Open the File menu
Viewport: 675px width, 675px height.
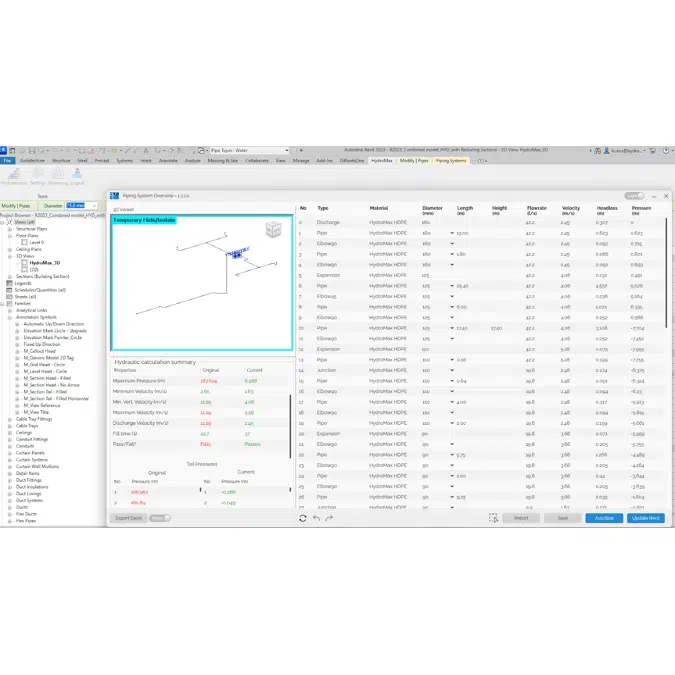[7, 160]
